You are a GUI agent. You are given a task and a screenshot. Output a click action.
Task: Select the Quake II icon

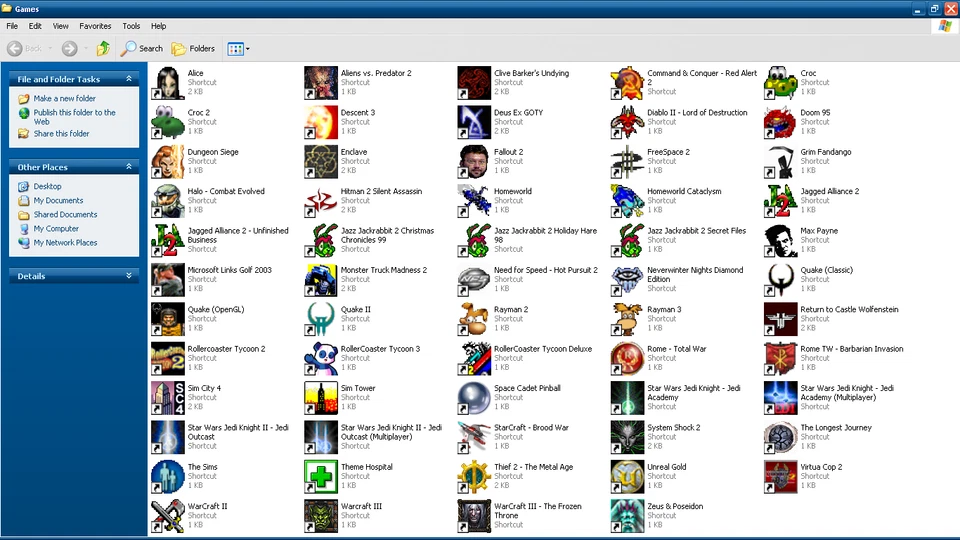click(x=321, y=319)
